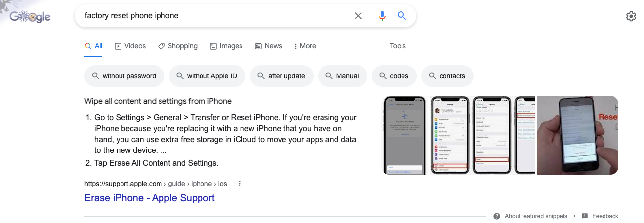Switch to the Videos tab
Image resolution: width=644 pixels, height=223 pixels.
130,46
